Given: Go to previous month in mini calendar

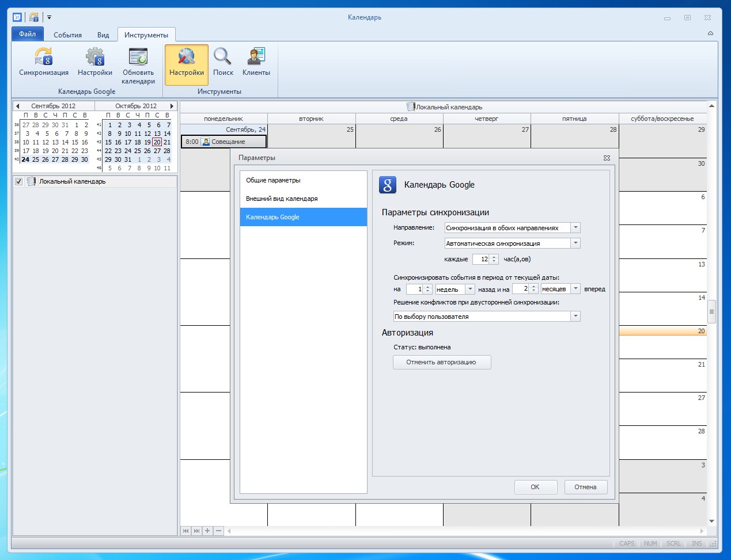Looking at the screenshot, I should tap(17, 106).
